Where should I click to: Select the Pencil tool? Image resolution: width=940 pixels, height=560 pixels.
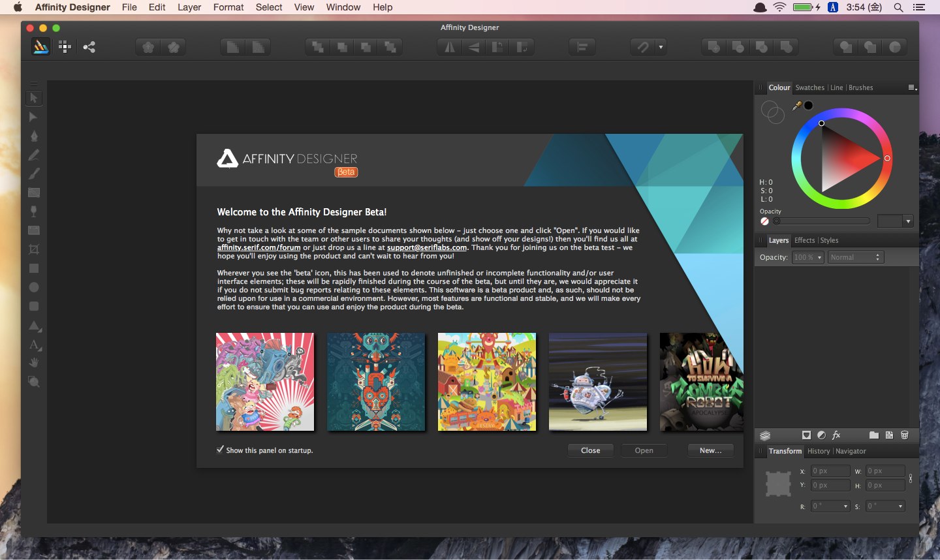34,155
